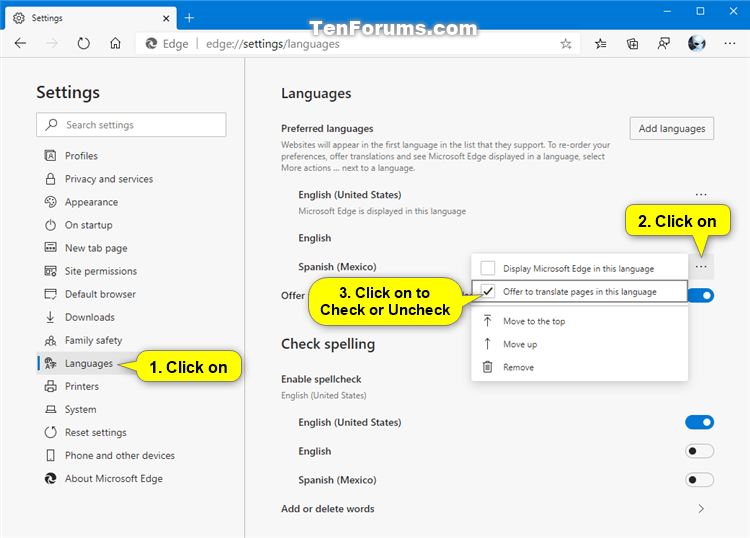Open the Collections icon
Viewport: 750px width, 538px height.
pyautogui.click(x=632, y=44)
